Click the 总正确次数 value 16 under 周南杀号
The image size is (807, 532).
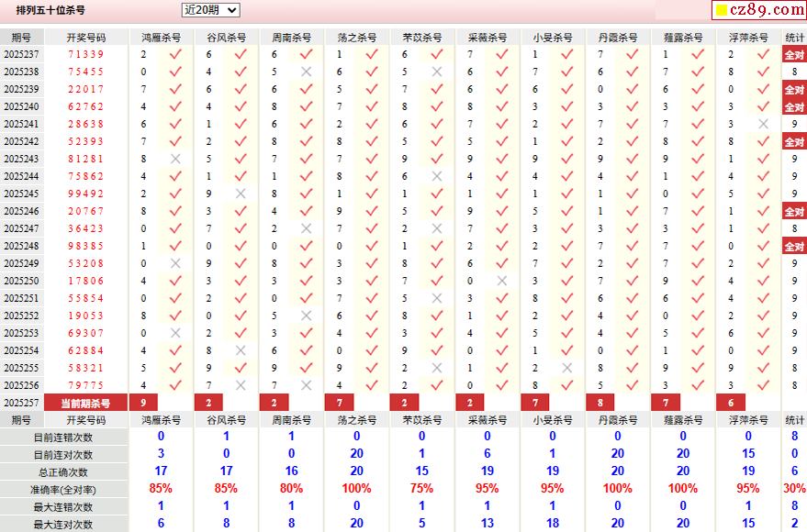pos(291,471)
